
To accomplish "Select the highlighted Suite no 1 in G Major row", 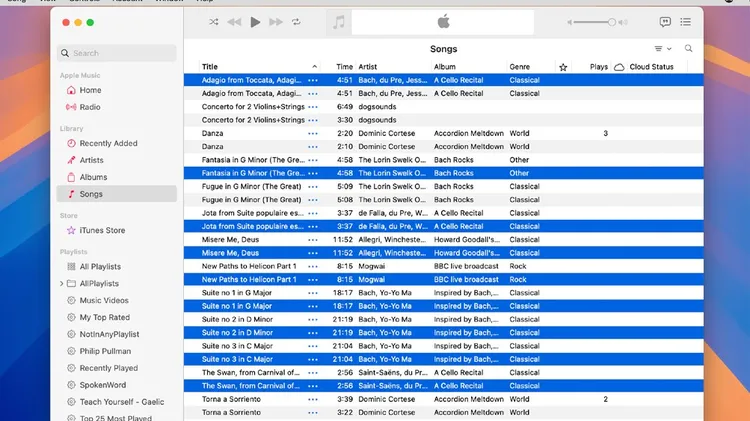I will (443, 306).
